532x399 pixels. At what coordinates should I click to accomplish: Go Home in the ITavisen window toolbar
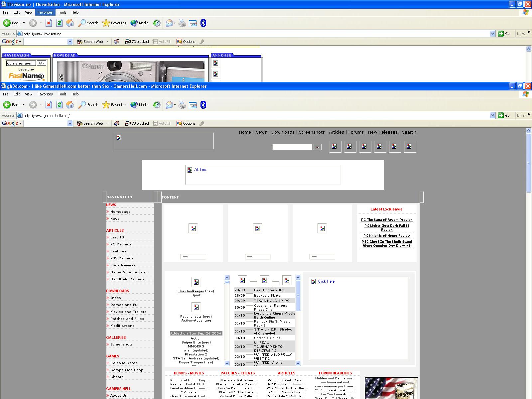click(70, 23)
